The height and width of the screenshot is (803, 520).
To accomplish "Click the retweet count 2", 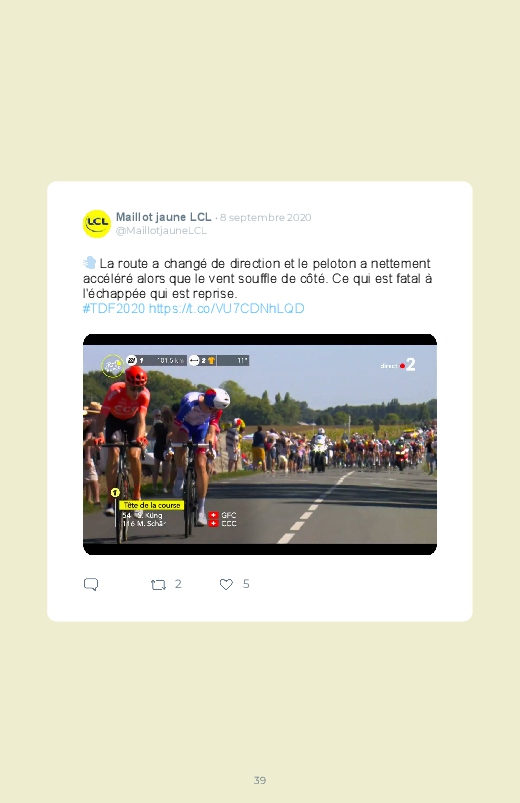I will pyautogui.click(x=178, y=584).
